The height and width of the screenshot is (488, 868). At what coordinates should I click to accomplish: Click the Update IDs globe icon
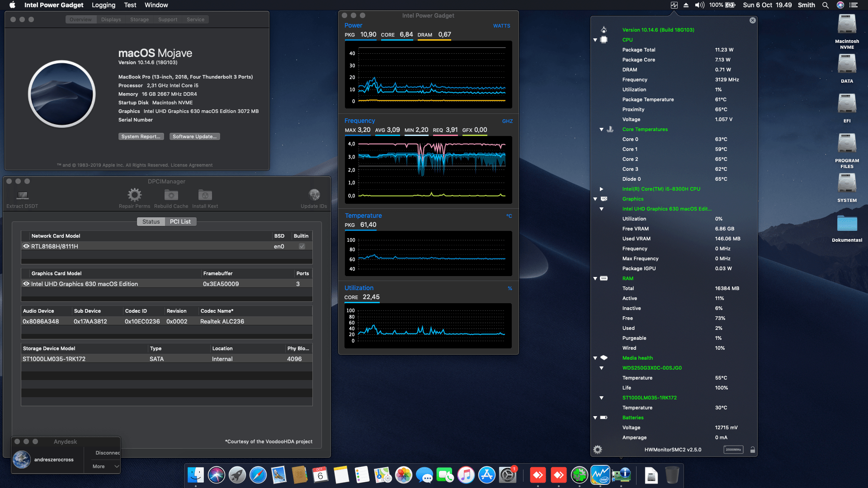click(x=314, y=194)
